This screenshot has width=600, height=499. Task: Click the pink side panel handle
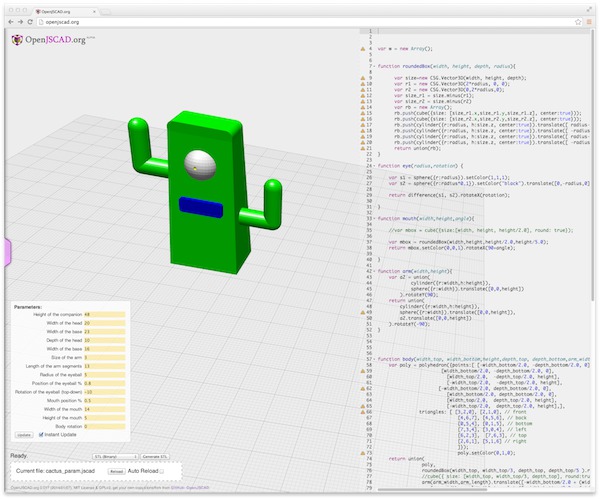(x=8, y=252)
